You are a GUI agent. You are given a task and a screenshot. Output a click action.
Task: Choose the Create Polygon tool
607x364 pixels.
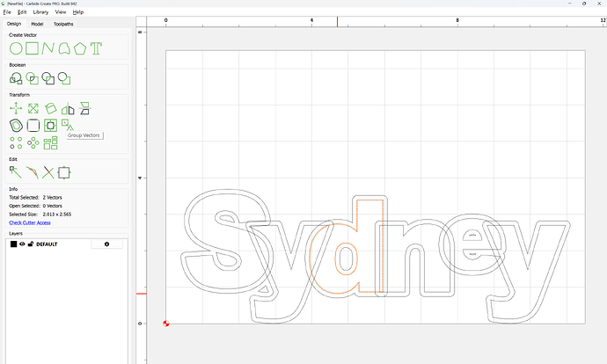[80, 48]
